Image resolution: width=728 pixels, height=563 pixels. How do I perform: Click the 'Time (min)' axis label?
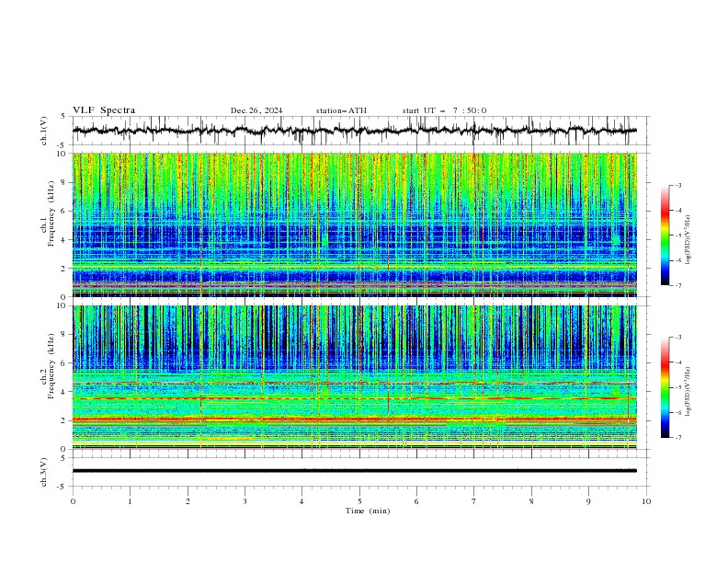(x=368, y=511)
